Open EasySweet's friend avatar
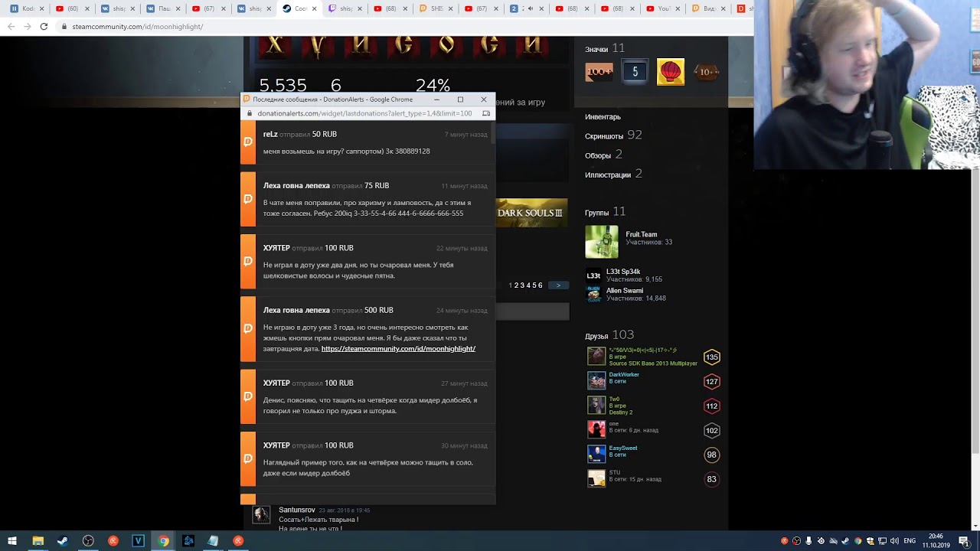Screen dimensions: 980x551 [x=596, y=455]
